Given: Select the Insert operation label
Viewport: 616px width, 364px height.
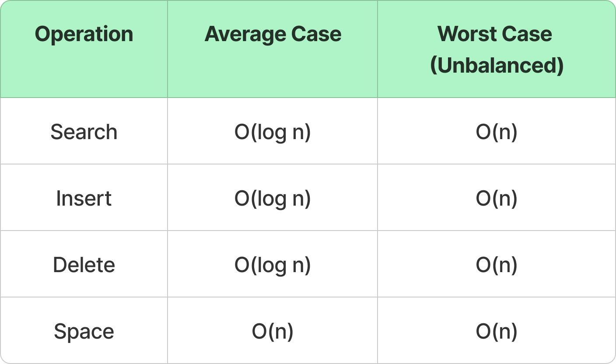Looking at the screenshot, I should coord(84,199).
